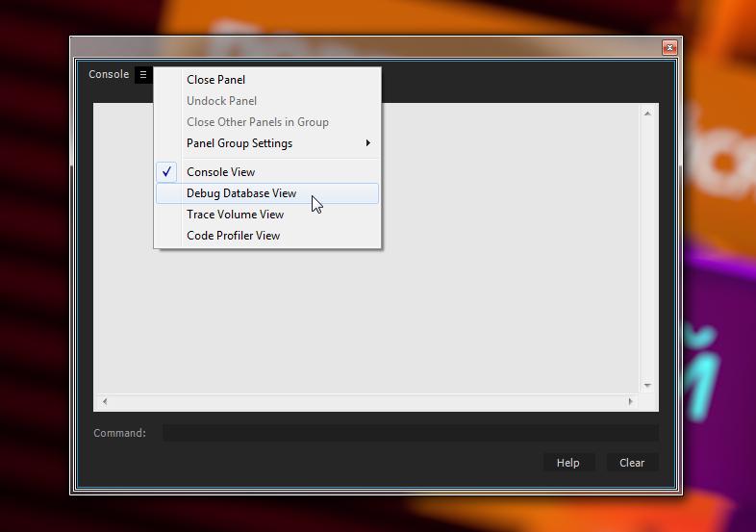
Task: Focus the Command input field
Action: (411, 433)
